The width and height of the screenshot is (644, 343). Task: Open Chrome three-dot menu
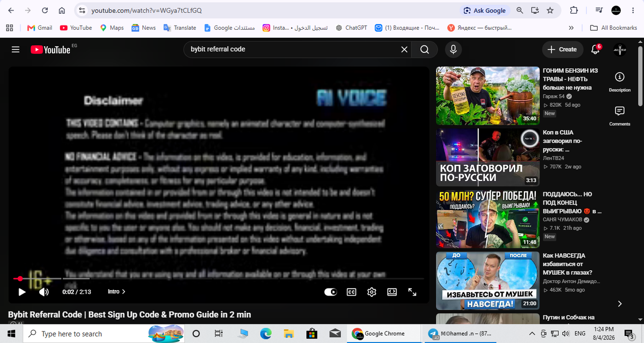pos(632,10)
